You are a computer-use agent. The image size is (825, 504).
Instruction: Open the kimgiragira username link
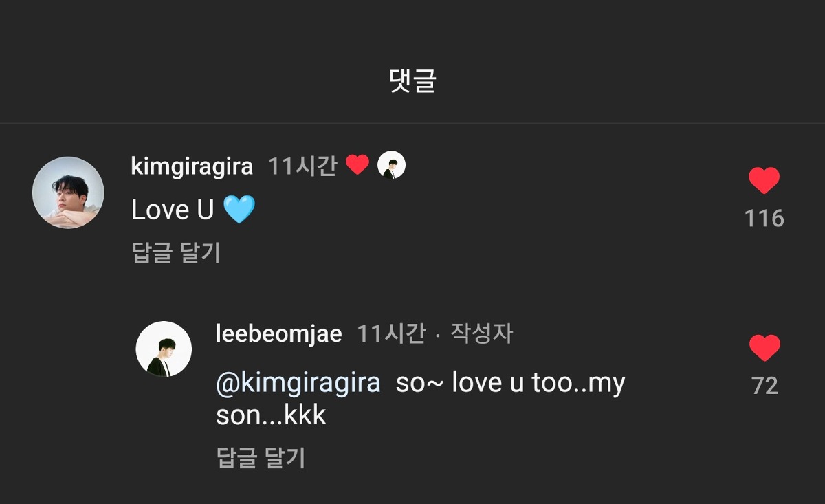(192, 166)
